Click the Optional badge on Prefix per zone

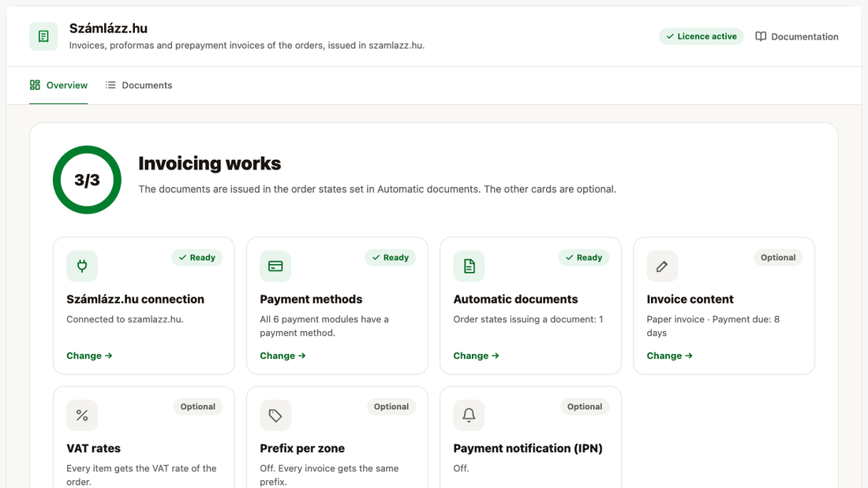point(391,407)
